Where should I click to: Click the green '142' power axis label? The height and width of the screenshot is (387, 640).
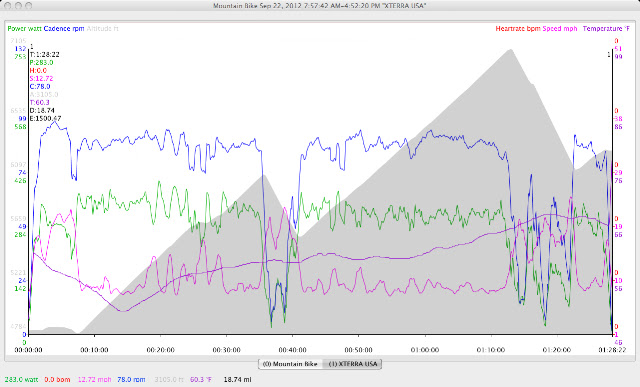tap(20, 288)
